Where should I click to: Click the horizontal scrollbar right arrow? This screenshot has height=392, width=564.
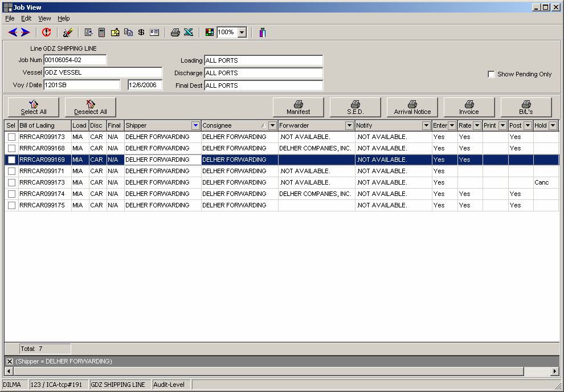coord(555,371)
